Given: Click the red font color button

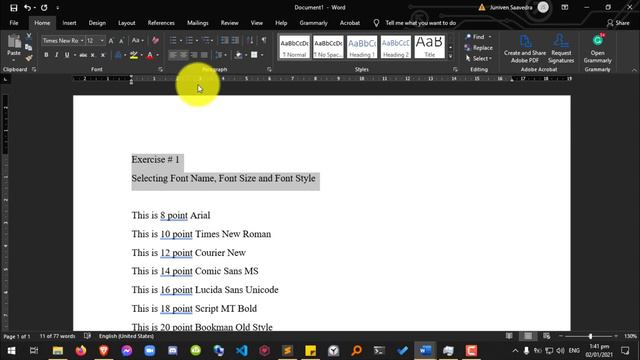Looking at the screenshot, I should 150,55.
